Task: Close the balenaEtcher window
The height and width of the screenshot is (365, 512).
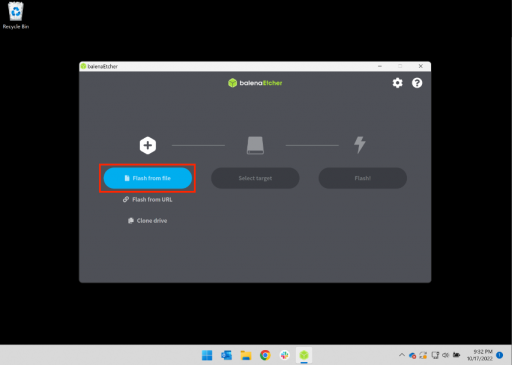Action: click(x=421, y=66)
